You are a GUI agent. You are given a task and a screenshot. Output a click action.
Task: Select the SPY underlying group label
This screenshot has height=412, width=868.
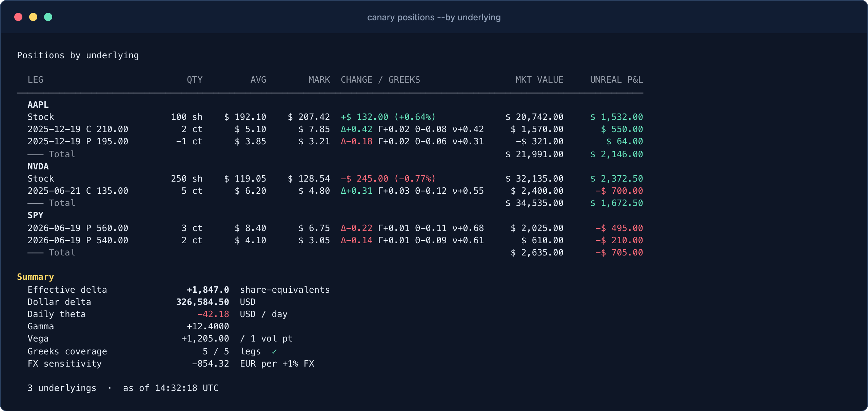tap(36, 215)
